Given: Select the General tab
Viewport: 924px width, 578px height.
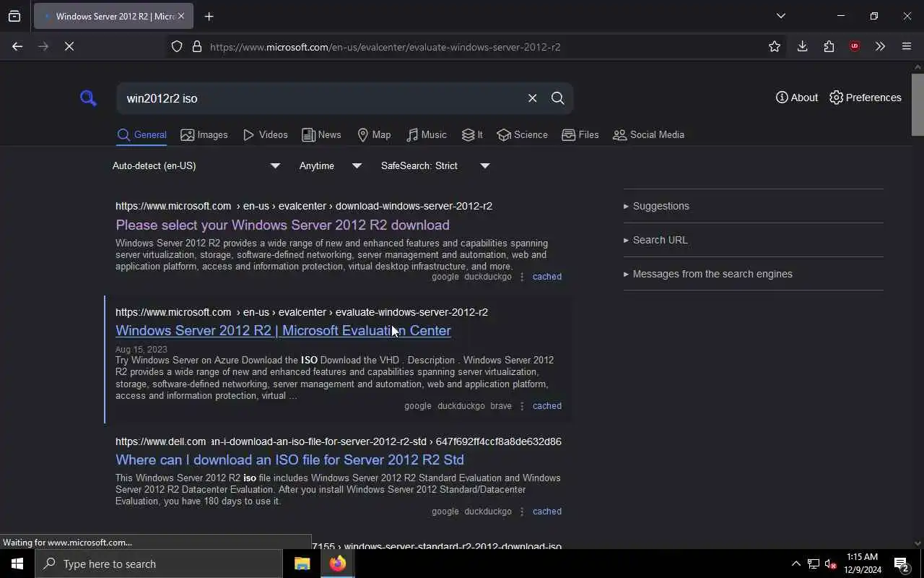Looking at the screenshot, I should [141, 135].
